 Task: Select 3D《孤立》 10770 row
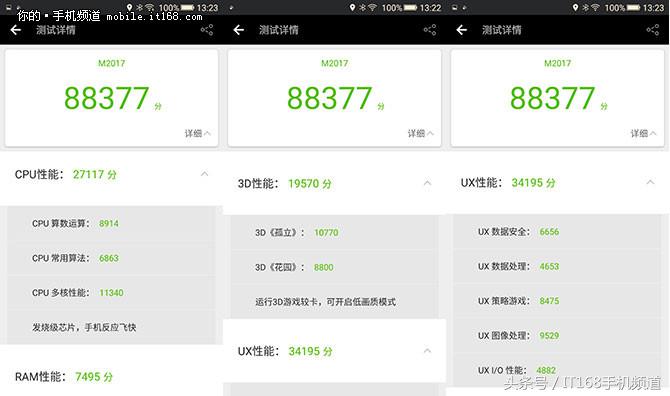(334, 232)
